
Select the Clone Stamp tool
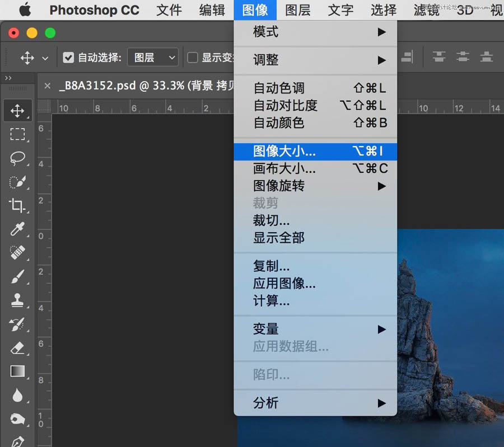pyautogui.click(x=17, y=300)
